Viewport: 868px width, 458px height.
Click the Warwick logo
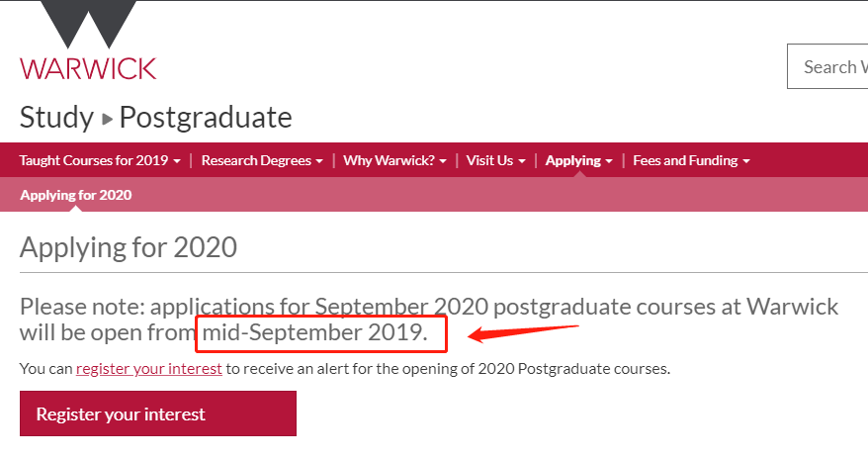(x=89, y=41)
